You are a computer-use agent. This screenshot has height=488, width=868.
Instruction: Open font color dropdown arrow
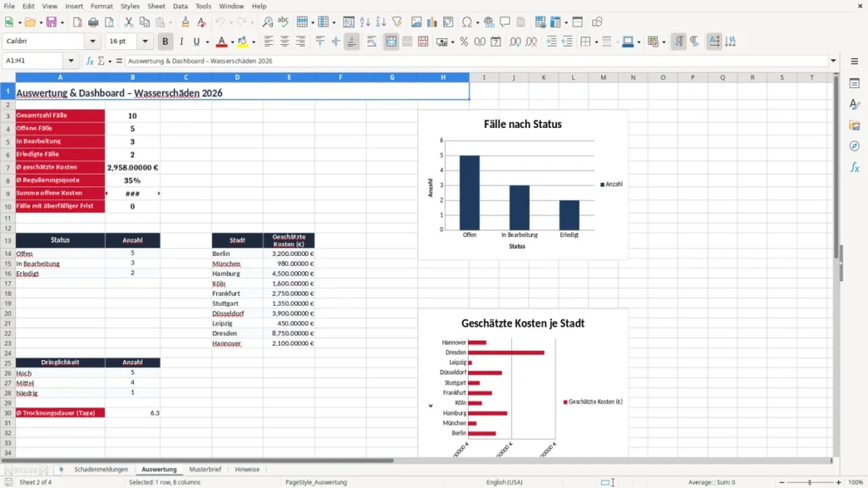[x=232, y=42]
